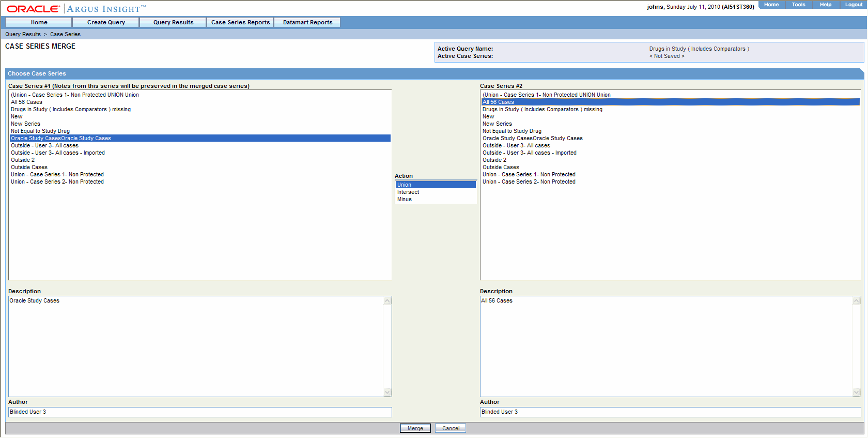Go to Case Series breadcrumb
Screen dimensions: 868x438
(x=65, y=34)
